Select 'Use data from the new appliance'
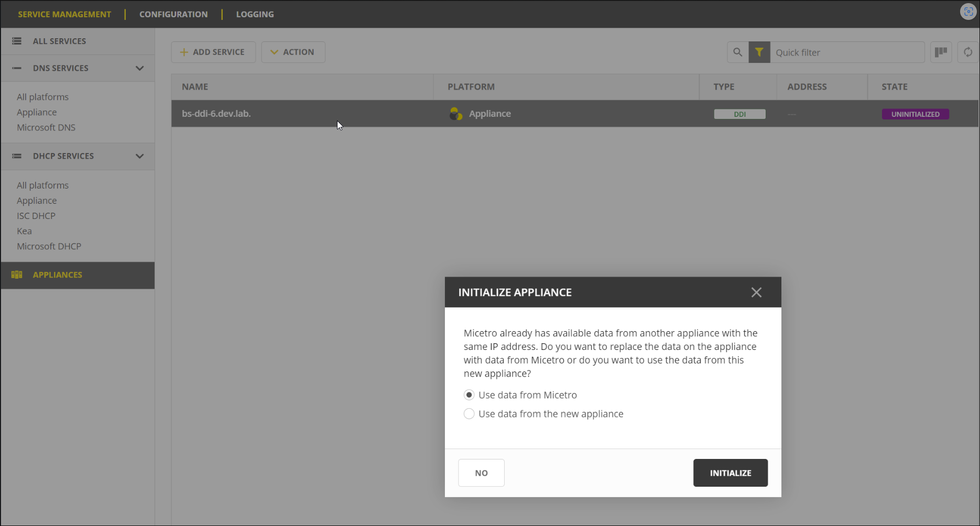 (x=469, y=414)
